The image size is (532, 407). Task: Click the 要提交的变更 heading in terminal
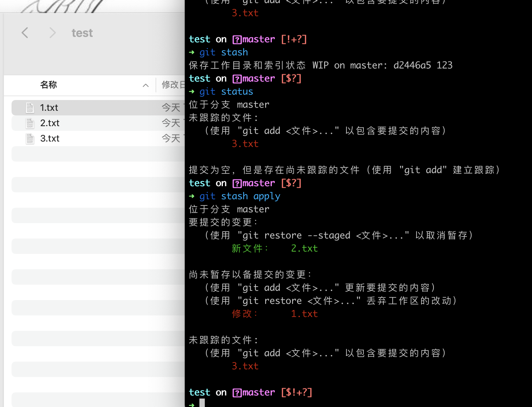click(223, 222)
